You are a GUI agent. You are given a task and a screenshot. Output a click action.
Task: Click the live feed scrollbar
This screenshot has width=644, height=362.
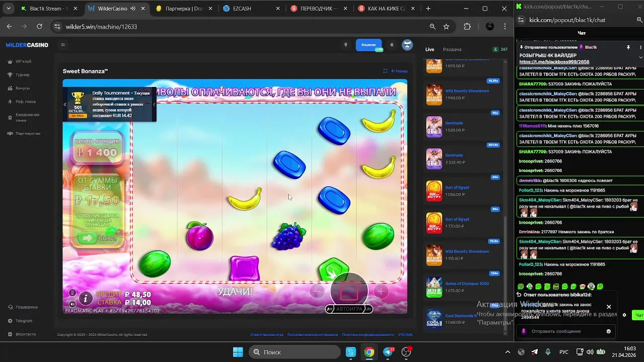point(506,274)
